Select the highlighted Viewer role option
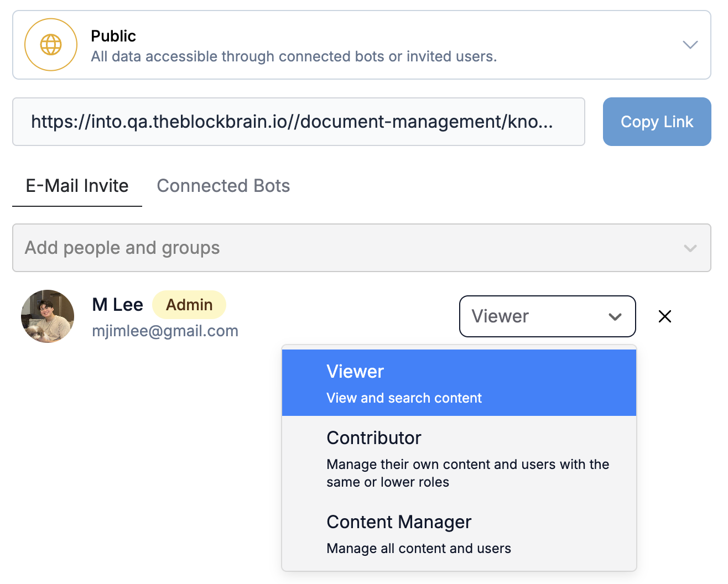Viewport: 728px width, 584px height. point(459,383)
